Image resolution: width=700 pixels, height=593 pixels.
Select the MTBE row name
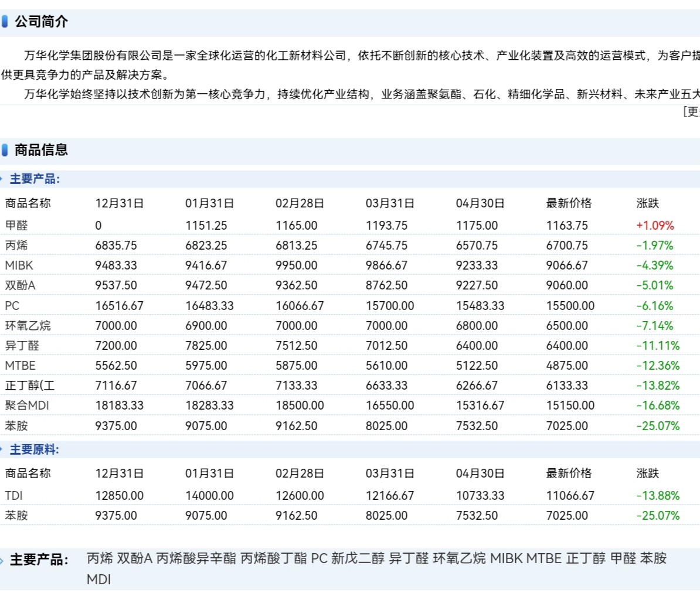(x=20, y=366)
